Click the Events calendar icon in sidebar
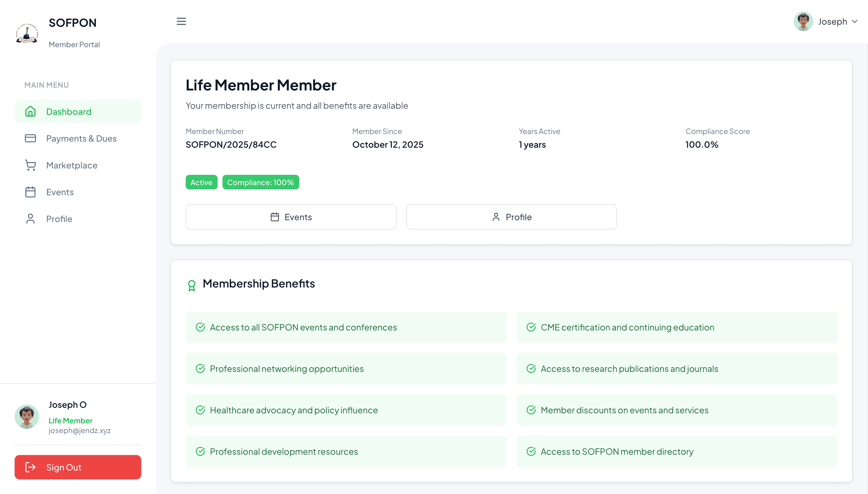This screenshot has width=868, height=494. (x=30, y=192)
